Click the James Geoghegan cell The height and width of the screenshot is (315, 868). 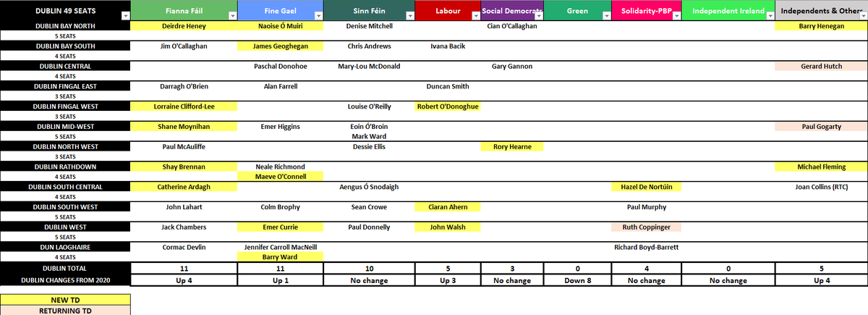pos(281,46)
